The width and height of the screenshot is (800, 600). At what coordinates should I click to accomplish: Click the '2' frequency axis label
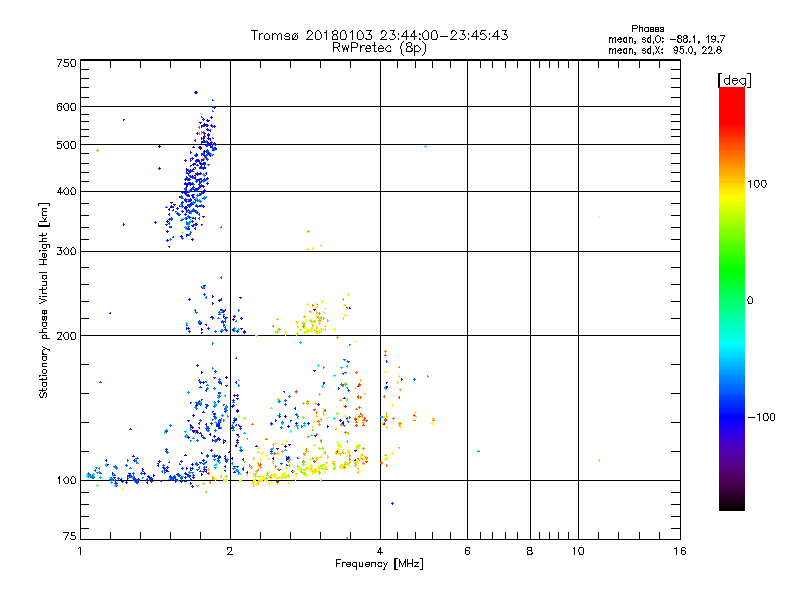click(230, 551)
